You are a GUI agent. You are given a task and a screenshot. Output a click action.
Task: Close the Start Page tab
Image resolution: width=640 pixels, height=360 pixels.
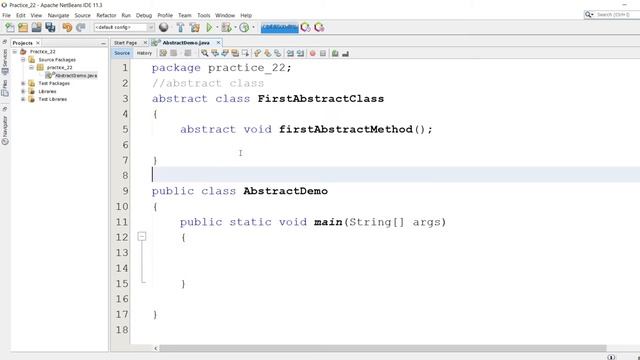pos(145,42)
